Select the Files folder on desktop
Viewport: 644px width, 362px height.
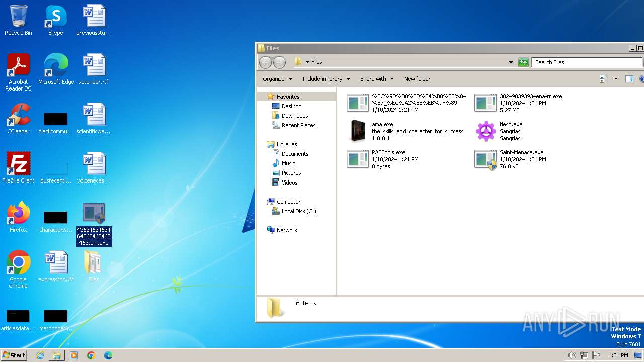[94, 266]
